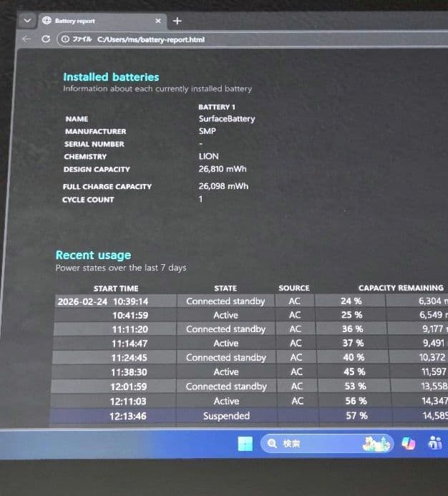Viewport: 448px width, 496px height.
Task: Click the DESIGN CAPACITY label
Action: pos(97,169)
